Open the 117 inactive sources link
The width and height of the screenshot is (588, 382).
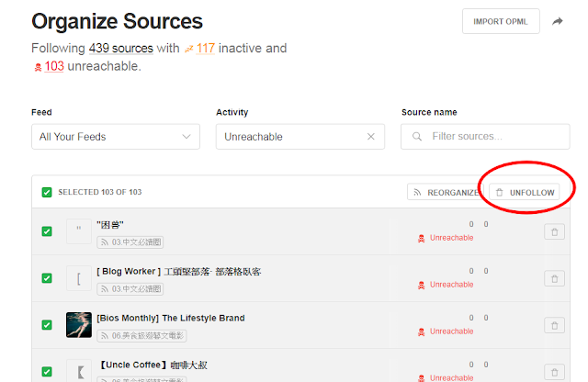click(x=206, y=48)
